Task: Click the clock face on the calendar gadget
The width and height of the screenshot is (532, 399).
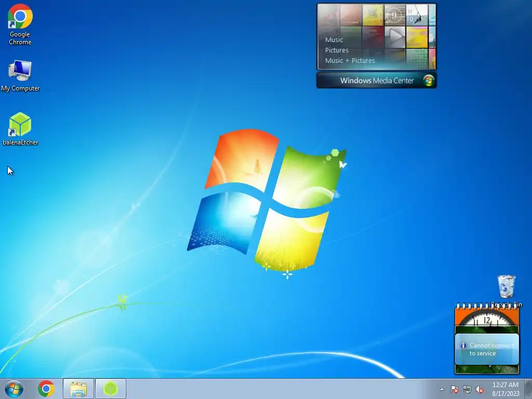Action: [487, 318]
